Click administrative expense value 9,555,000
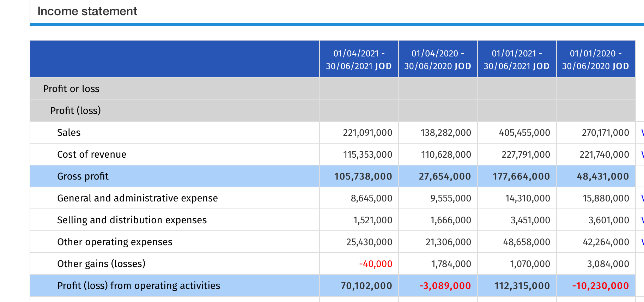644x302 pixels. coord(451,198)
